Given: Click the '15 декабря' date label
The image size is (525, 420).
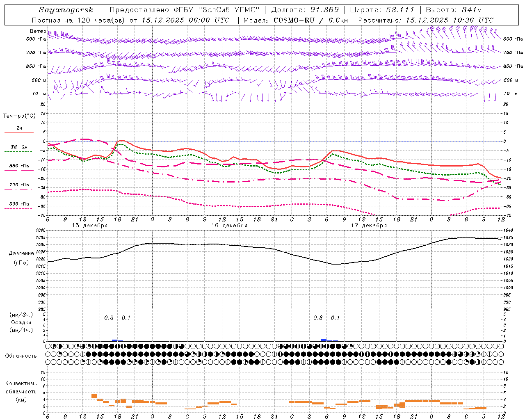Looking at the screenshot, I should (90, 226).
